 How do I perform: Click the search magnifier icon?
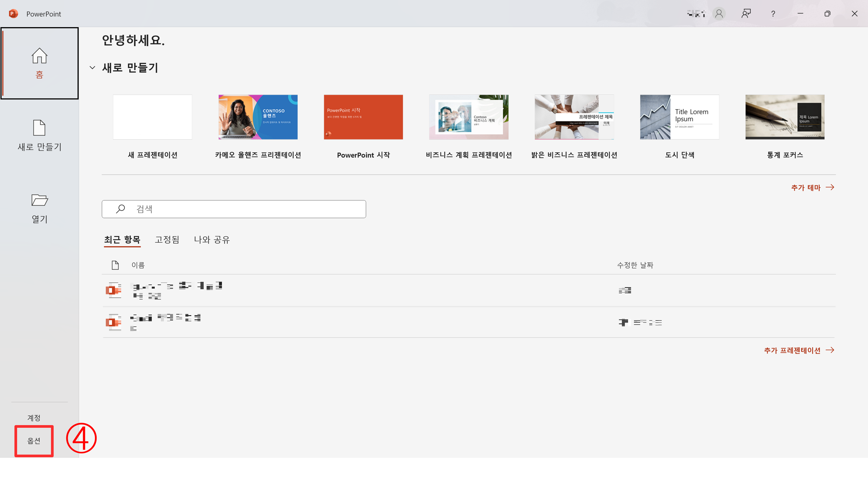point(120,209)
